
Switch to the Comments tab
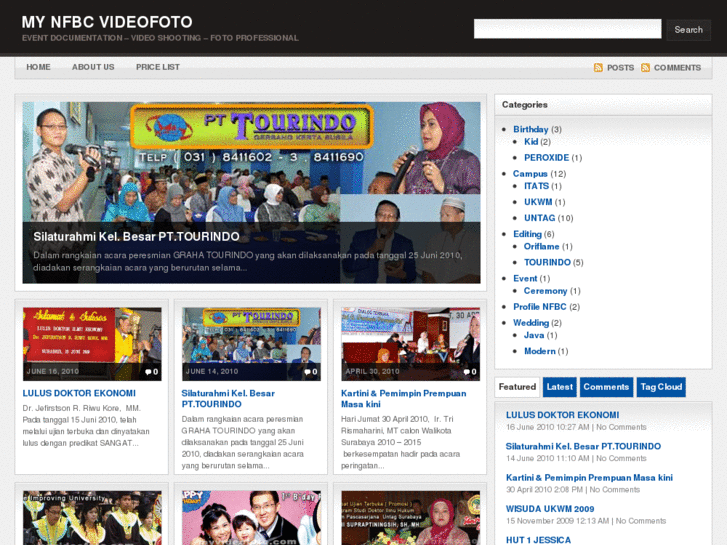[x=606, y=387]
